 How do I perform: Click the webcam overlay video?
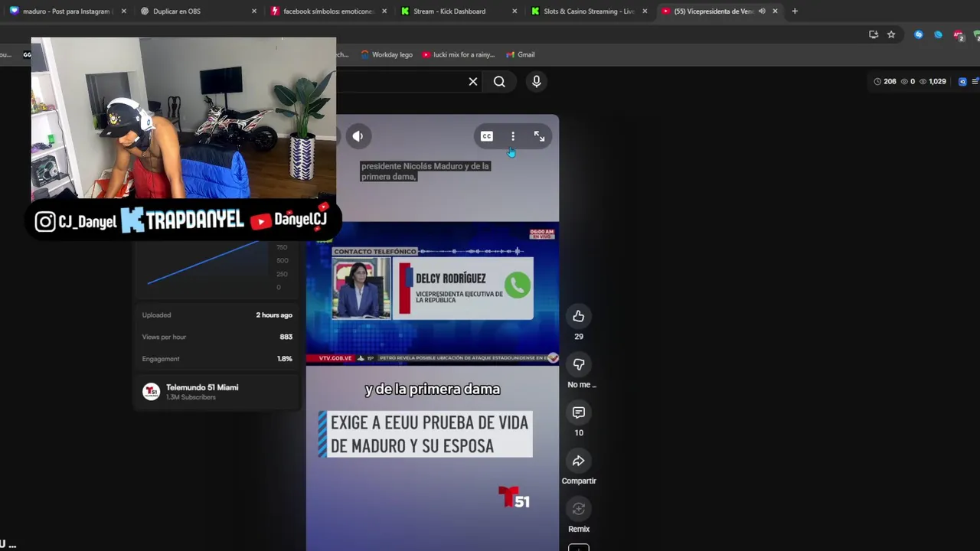click(x=184, y=119)
